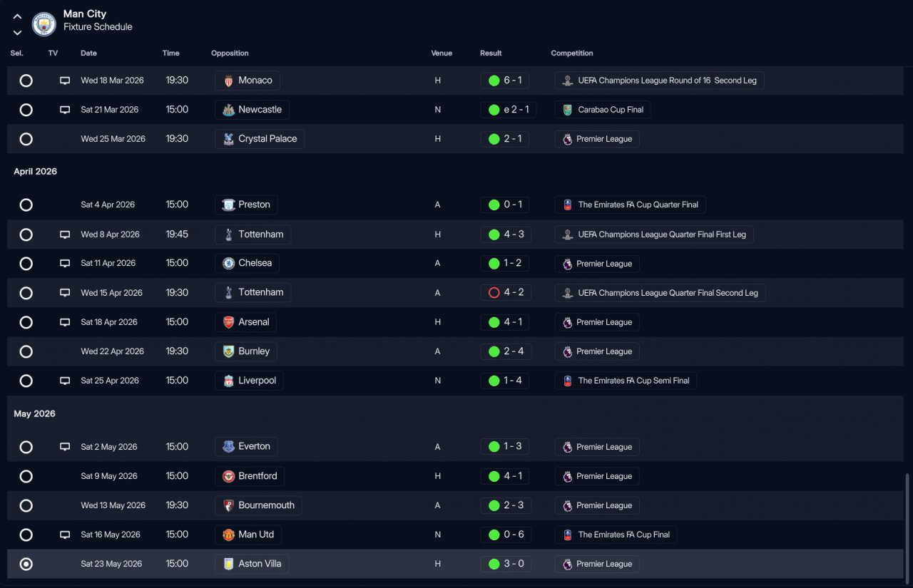
Task: Go to previous team with up chevron
Action: point(18,16)
